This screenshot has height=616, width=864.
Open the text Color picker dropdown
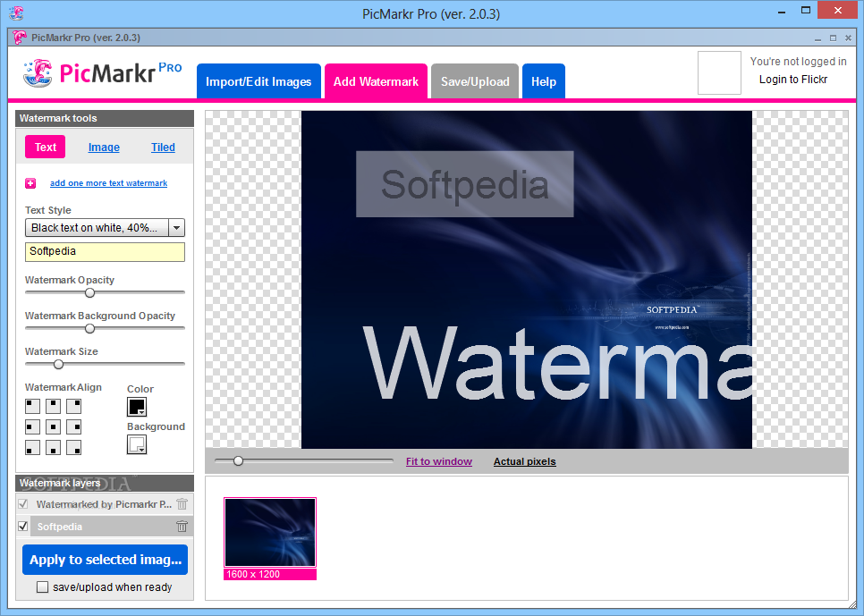[137, 407]
